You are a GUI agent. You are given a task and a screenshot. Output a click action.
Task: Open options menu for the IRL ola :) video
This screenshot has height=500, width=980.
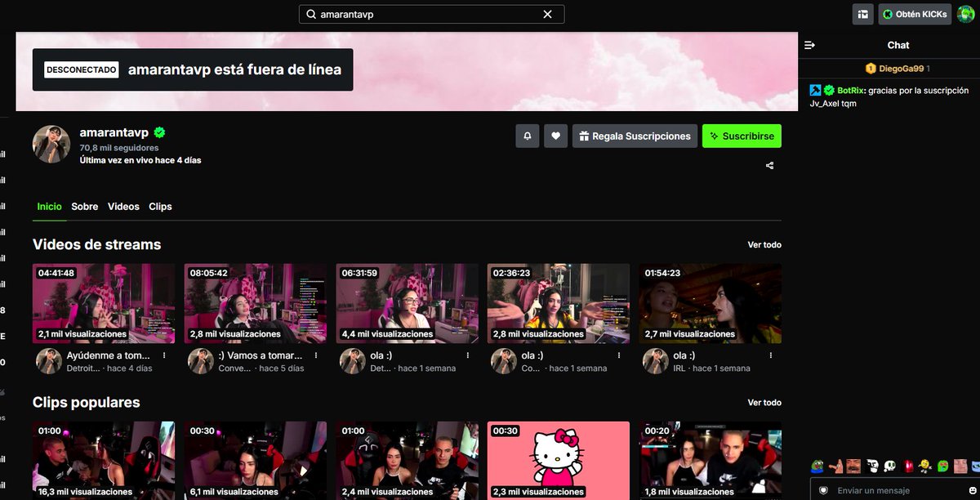pyautogui.click(x=771, y=356)
